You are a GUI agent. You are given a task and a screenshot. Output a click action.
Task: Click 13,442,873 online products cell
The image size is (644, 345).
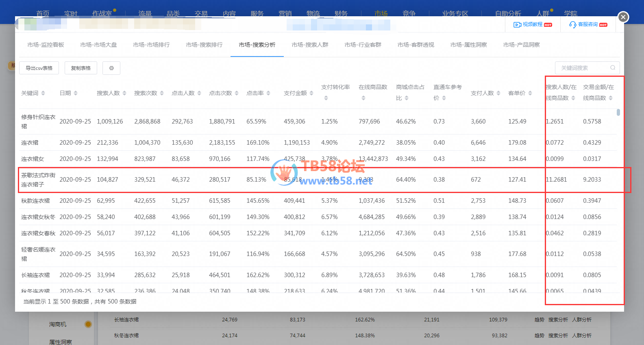373,159
